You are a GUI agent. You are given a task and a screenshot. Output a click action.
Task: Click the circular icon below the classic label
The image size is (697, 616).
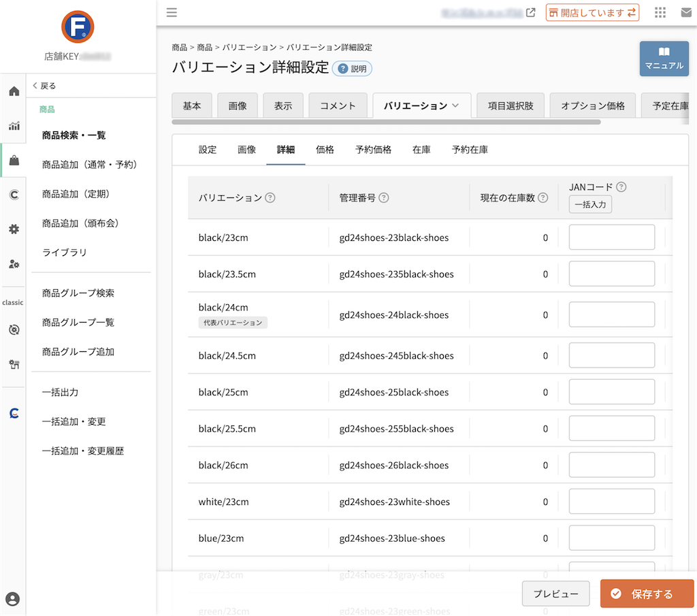14,329
